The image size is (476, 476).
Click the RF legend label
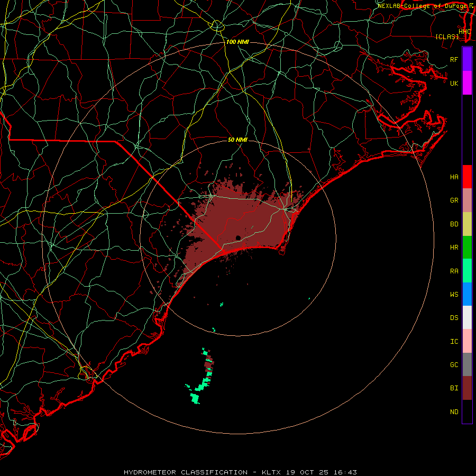(x=454, y=59)
